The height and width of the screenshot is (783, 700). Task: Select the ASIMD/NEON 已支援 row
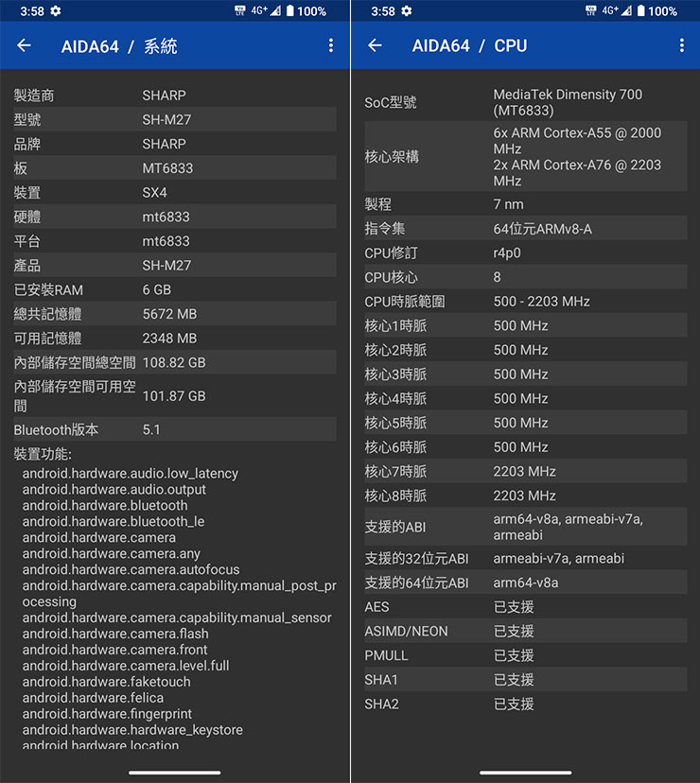525,631
